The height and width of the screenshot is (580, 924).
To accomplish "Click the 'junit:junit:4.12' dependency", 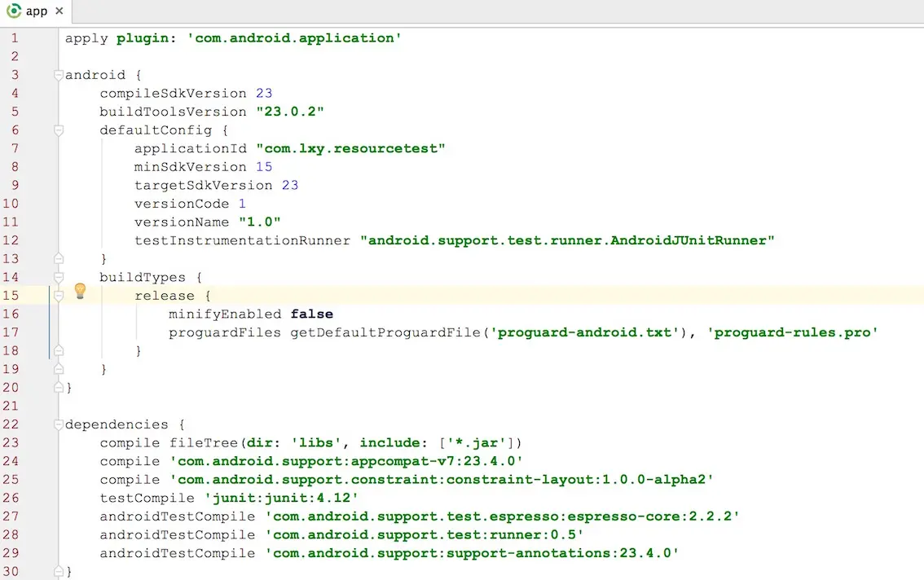I will pyautogui.click(x=281, y=498).
